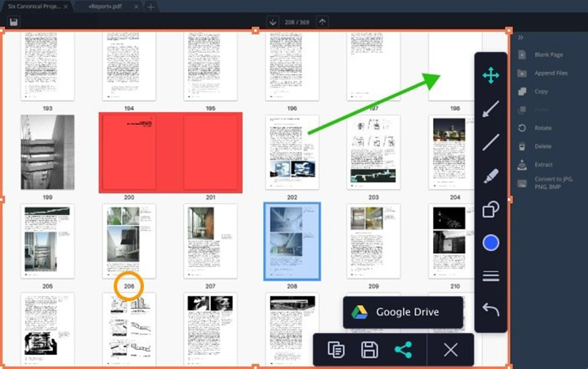Save the screenshot using floppy icon
Screen dimensions: 588x369
370,350
